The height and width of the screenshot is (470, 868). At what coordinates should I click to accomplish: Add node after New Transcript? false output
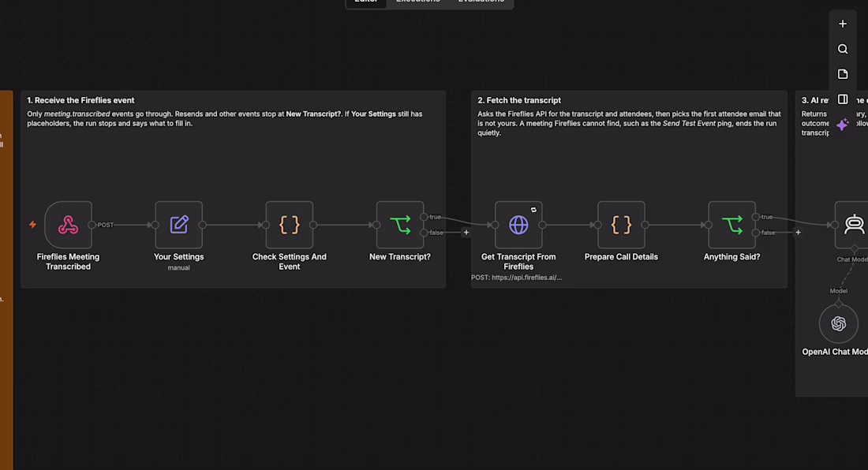(x=466, y=233)
